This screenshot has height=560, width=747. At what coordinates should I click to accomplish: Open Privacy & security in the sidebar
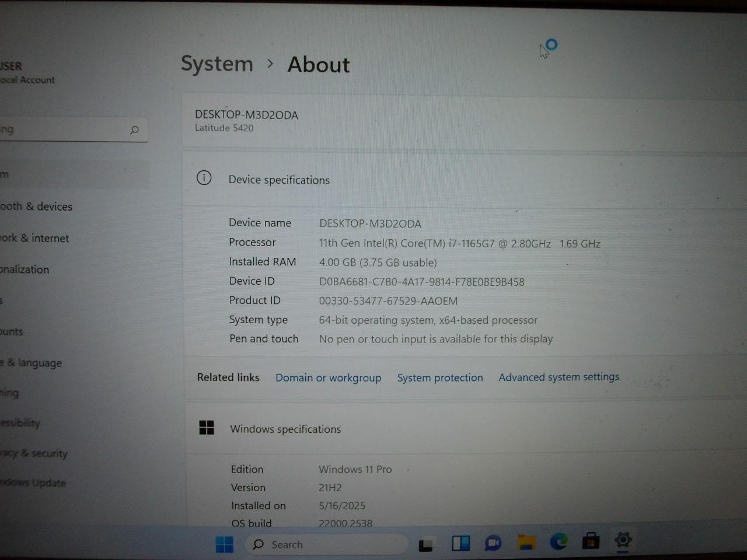point(34,453)
